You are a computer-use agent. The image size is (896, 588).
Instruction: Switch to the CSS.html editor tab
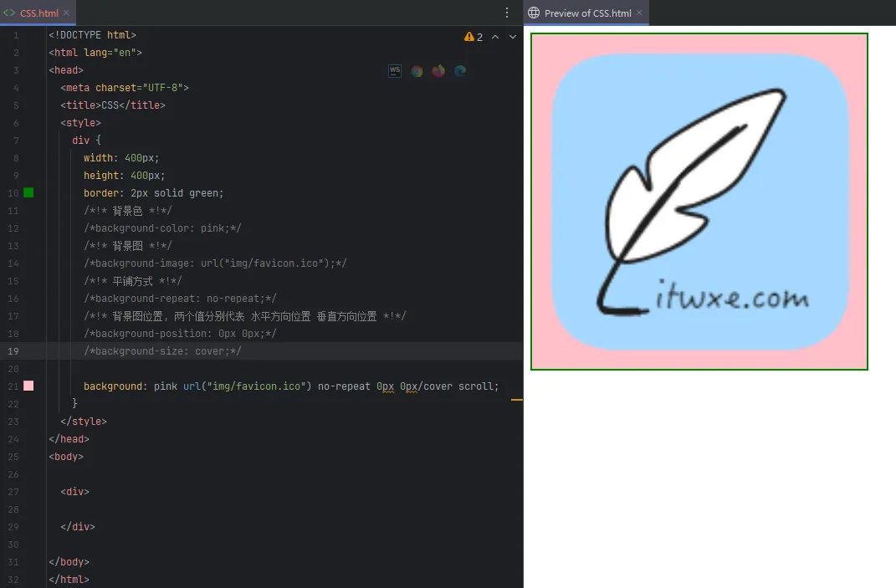[x=38, y=13]
